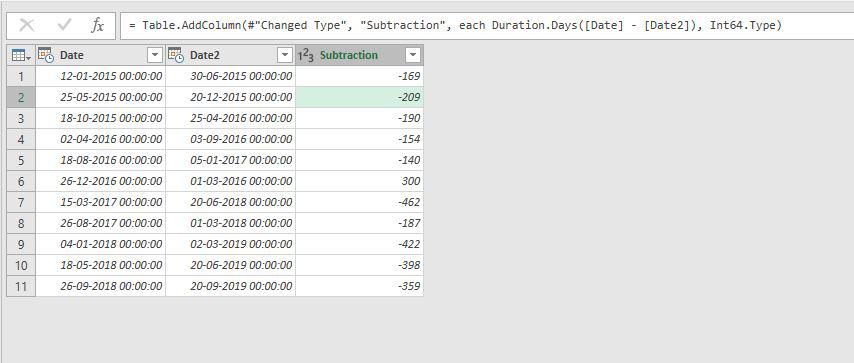Open the Date2 column filter dropdown

[x=285, y=55]
